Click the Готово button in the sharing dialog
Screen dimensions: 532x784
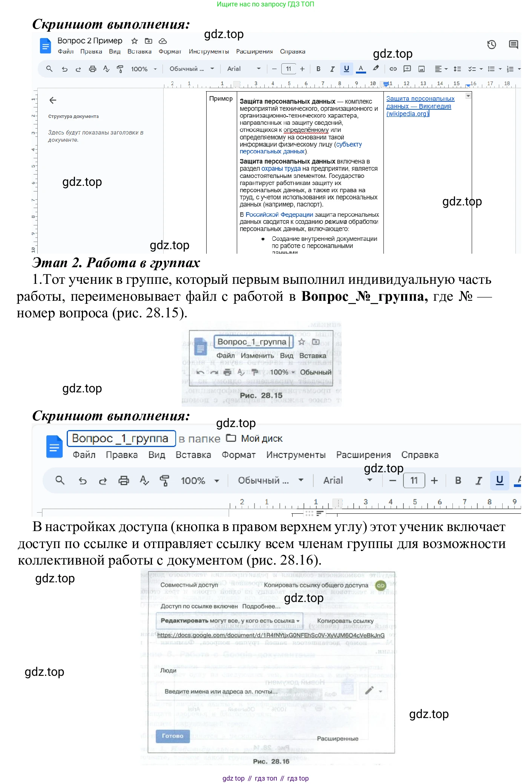pyautogui.click(x=173, y=735)
